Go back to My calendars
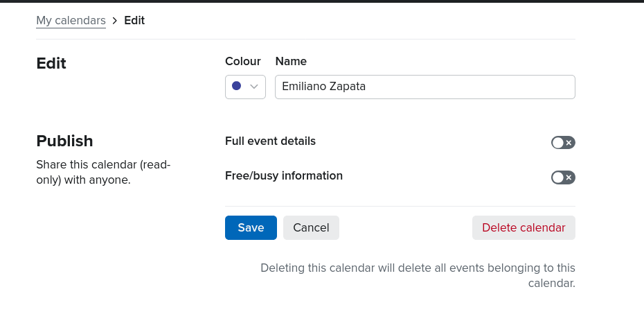Viewport: 644px width, 330px height. tap(71, 20)
